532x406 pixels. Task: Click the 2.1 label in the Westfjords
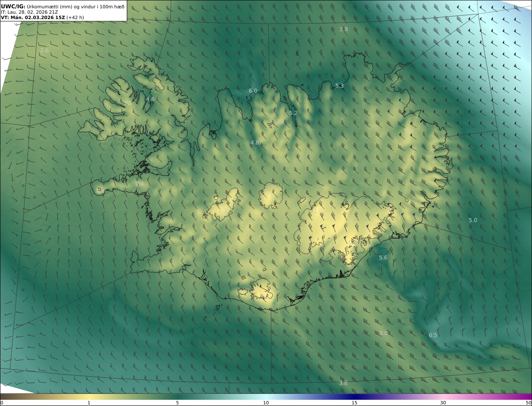pyautogui.click(x=128, y=103)
